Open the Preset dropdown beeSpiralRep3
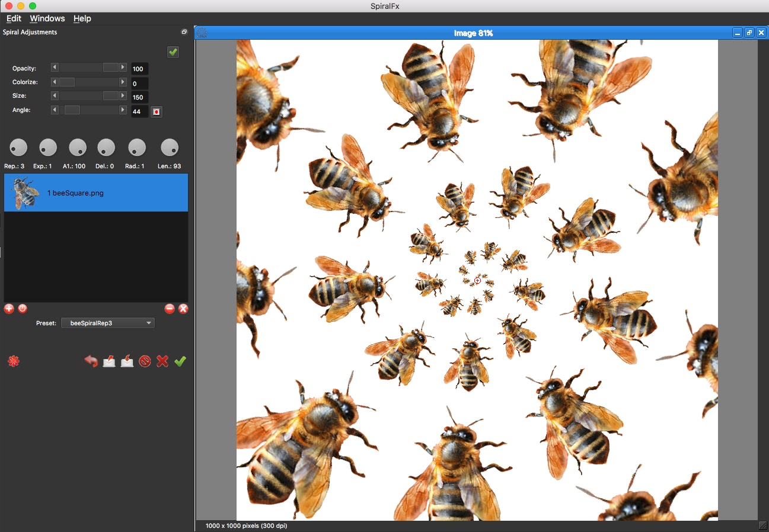 108,323
